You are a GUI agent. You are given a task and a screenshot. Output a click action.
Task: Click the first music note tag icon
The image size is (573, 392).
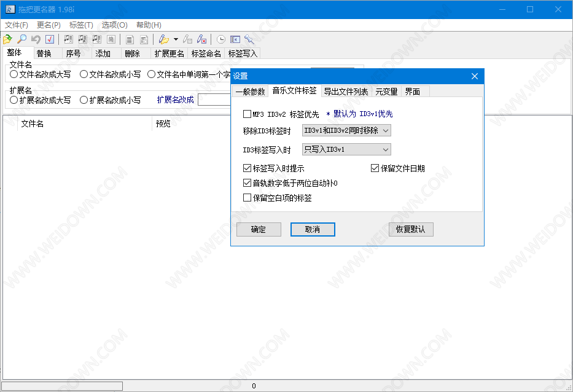pos(68,39)
